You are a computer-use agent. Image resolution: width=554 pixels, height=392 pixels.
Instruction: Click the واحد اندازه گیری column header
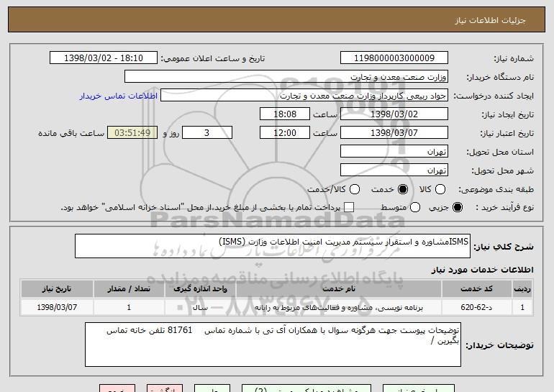pos(200,289)
